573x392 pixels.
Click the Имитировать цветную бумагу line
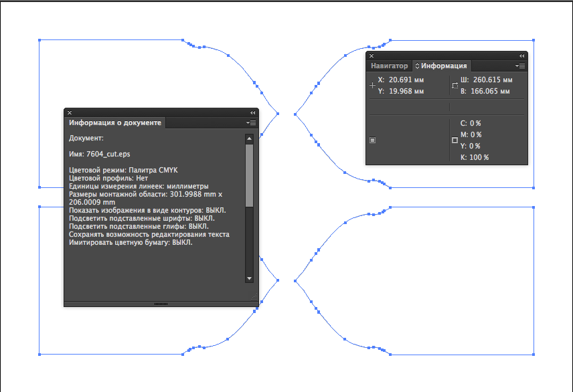[131, 242]
